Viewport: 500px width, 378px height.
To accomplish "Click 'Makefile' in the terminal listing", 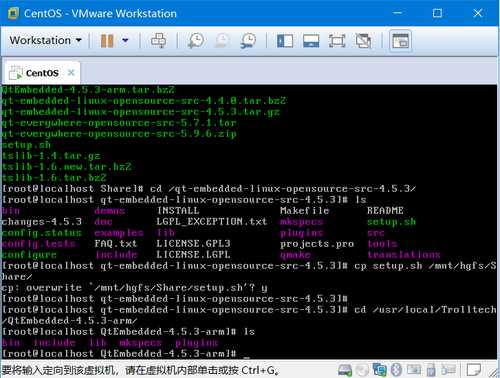I will click(304, 211).
